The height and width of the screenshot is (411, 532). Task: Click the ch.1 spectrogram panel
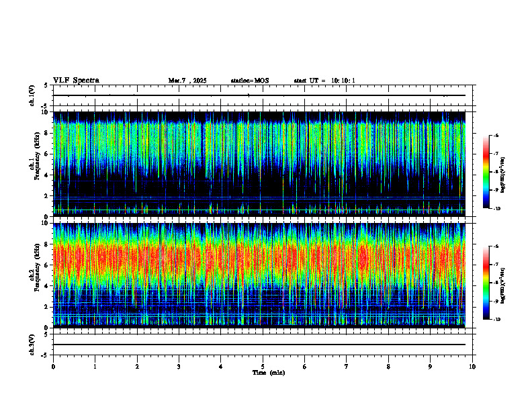pyautogui.click(x=259, y=164)
